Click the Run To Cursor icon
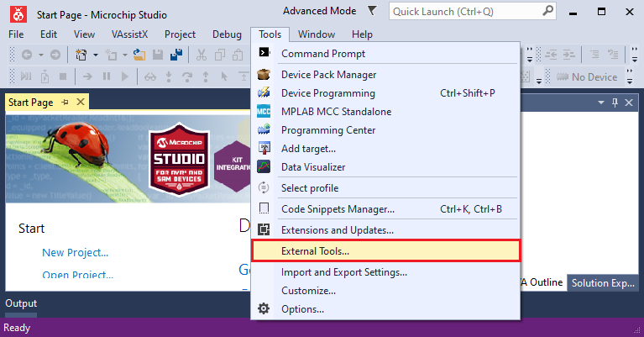The image size is (644, 337). (x=224, y=76)
